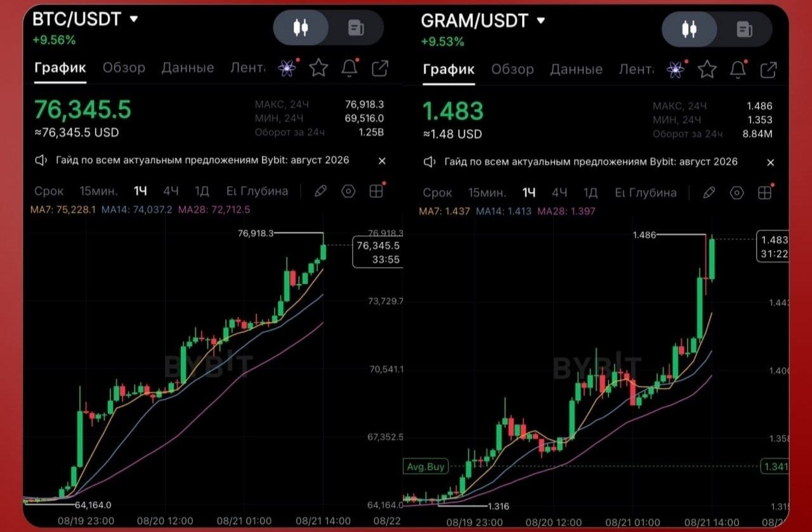This screenshot has width=812, height=532.
Task: Tap the atom icon in BTC/USDT panel
Action: coord(288,67)
